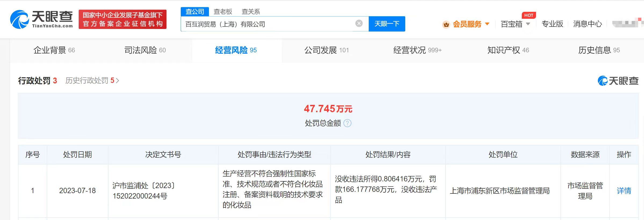Open the 司法风险 tab
Viewport: 644px width, 220px height.
[145, 50]
